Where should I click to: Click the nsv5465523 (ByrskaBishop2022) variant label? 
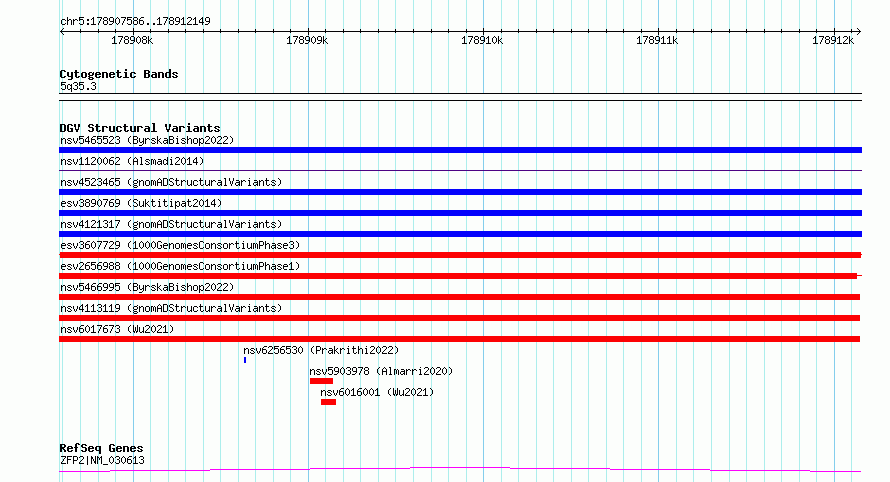[x=147, y=140]
